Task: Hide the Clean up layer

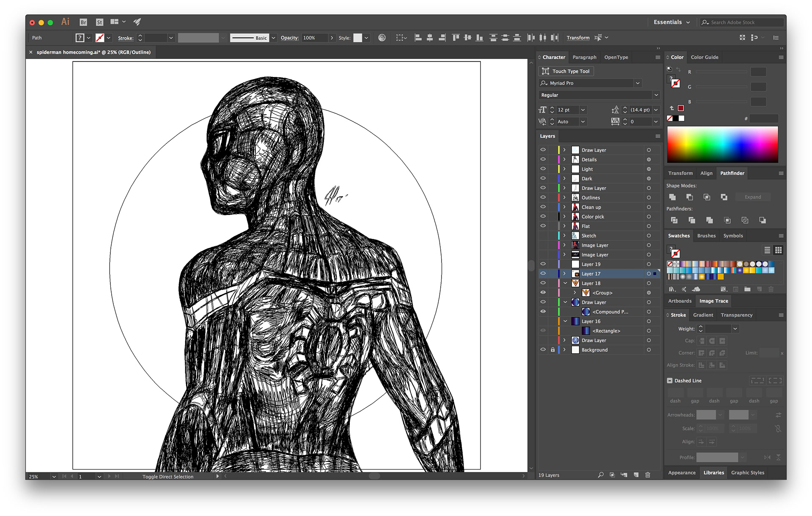Action: [x=543, y=207]
